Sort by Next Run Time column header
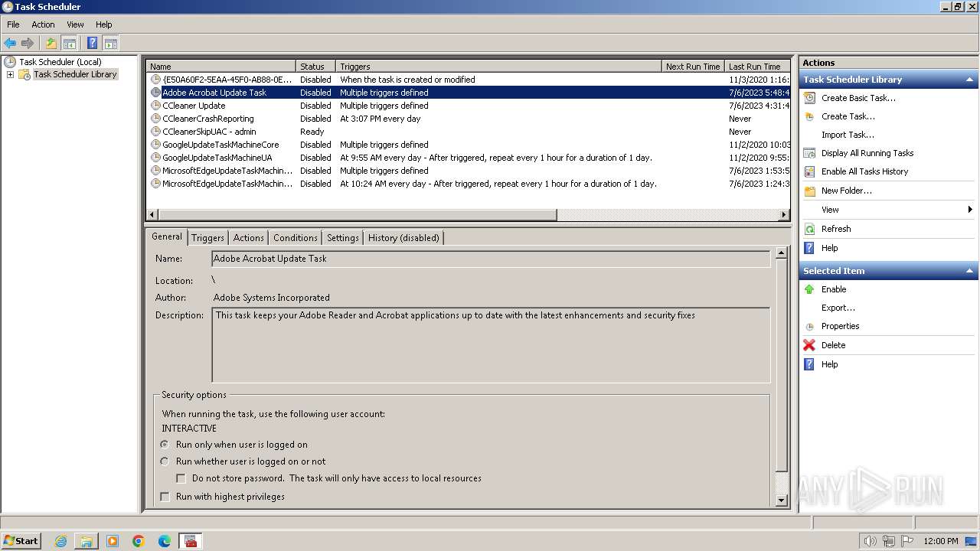 (x=693, y=67)
